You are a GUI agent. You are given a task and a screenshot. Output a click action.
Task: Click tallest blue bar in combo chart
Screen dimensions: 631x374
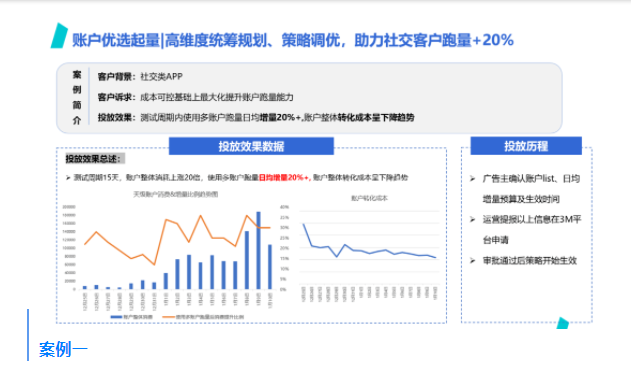point(258,250)
